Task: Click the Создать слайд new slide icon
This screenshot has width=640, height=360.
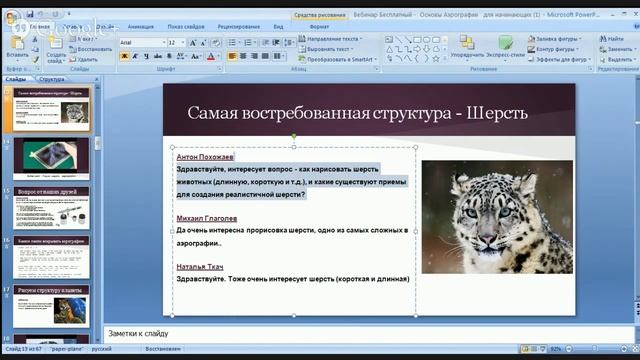Action: pyautogui.click(x=55, y=43)
